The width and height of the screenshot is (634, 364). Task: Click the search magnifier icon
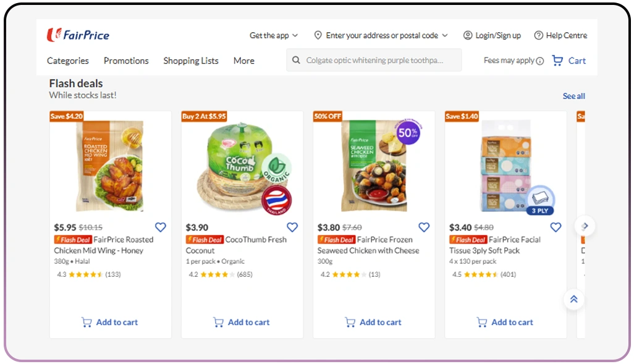click(297, 61)
